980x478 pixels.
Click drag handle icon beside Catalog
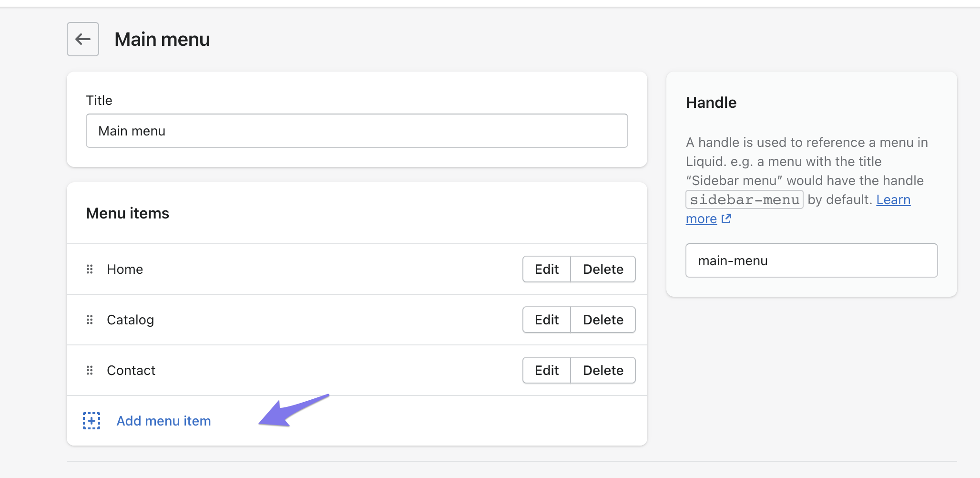click(90, 320)
